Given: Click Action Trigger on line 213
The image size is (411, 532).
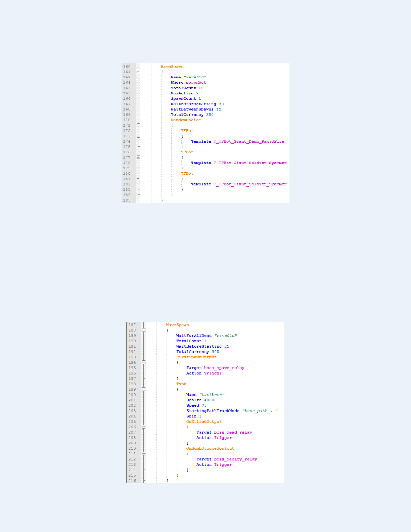Looking at the screenshot, I should (214, 465).
